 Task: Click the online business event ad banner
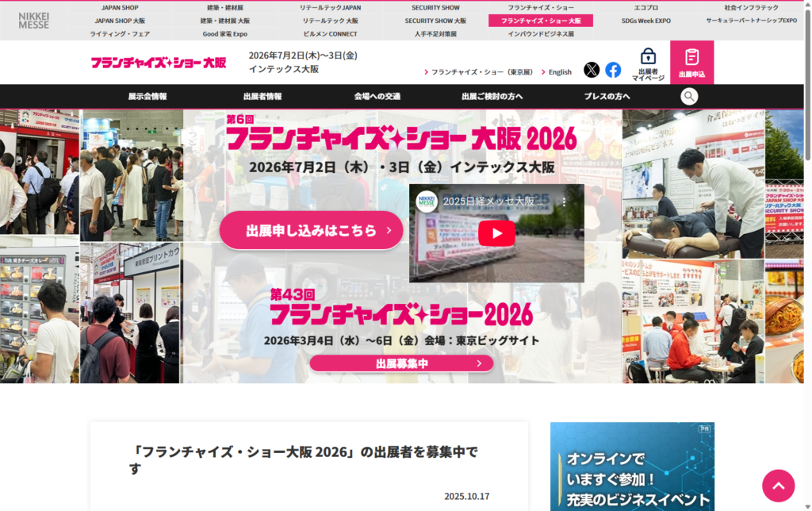click(x=631, y=467)
